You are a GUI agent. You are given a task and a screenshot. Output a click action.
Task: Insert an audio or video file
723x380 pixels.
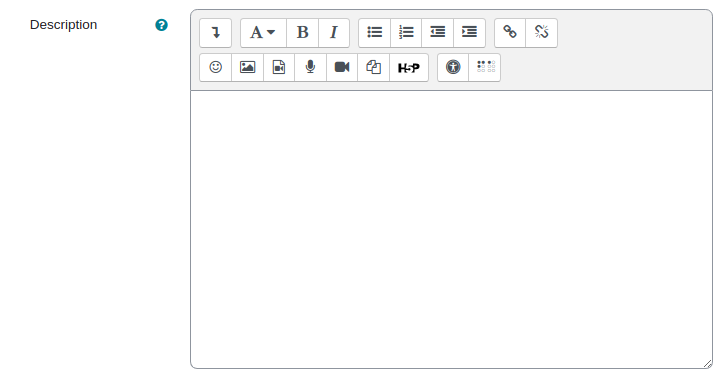279,67
